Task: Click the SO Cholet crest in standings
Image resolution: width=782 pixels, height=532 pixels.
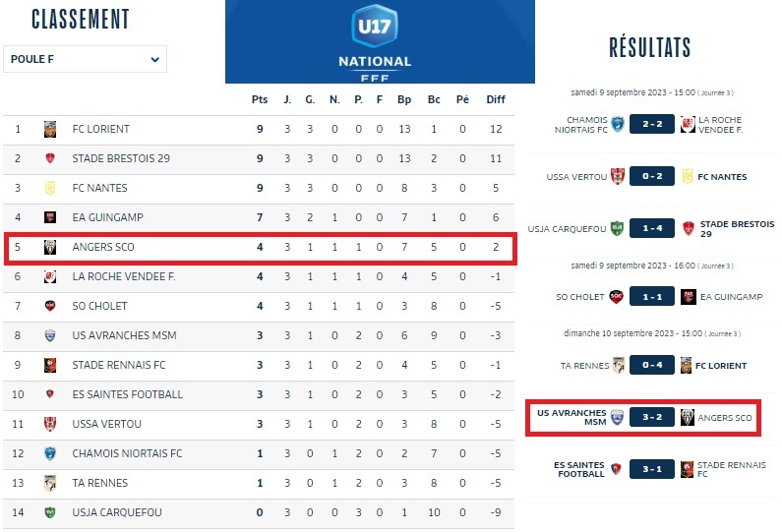Action: click(50, 306)
